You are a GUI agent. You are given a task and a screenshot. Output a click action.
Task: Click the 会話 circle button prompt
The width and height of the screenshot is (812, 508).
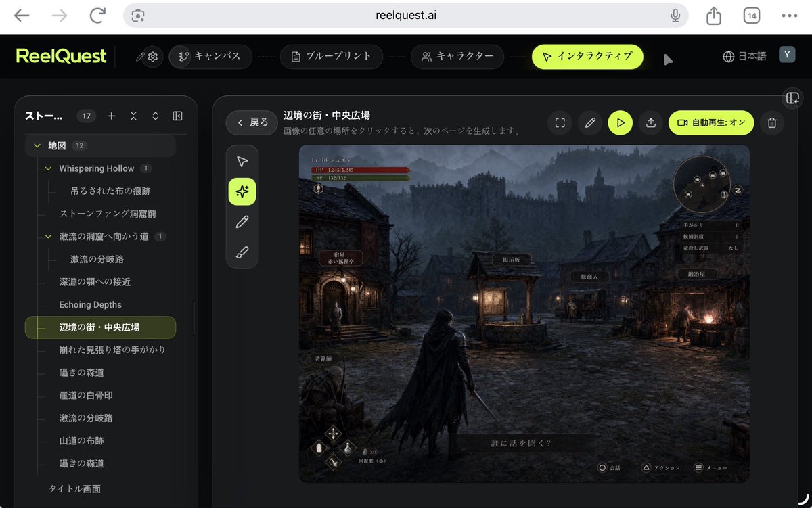pyautogui.click(x=609, y=467)
